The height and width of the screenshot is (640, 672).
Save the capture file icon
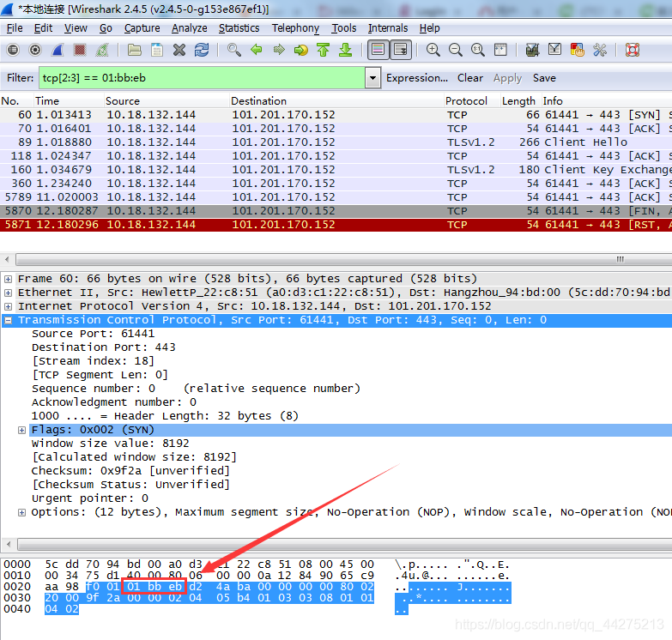coord(157,50)
